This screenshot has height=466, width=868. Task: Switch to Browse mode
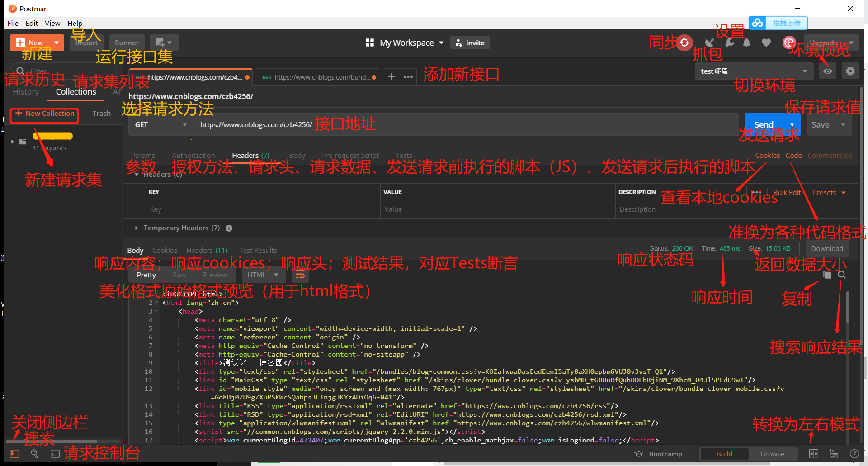773,454
